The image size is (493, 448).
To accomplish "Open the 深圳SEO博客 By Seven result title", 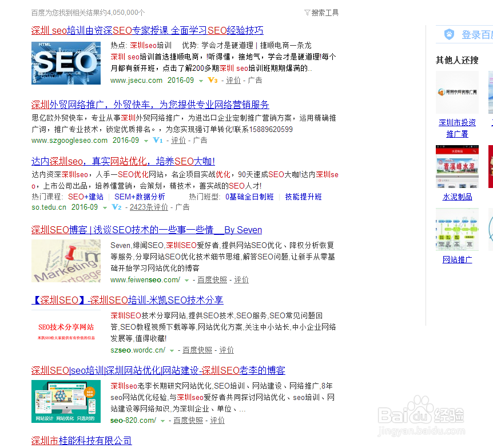I will coord(146,230).
